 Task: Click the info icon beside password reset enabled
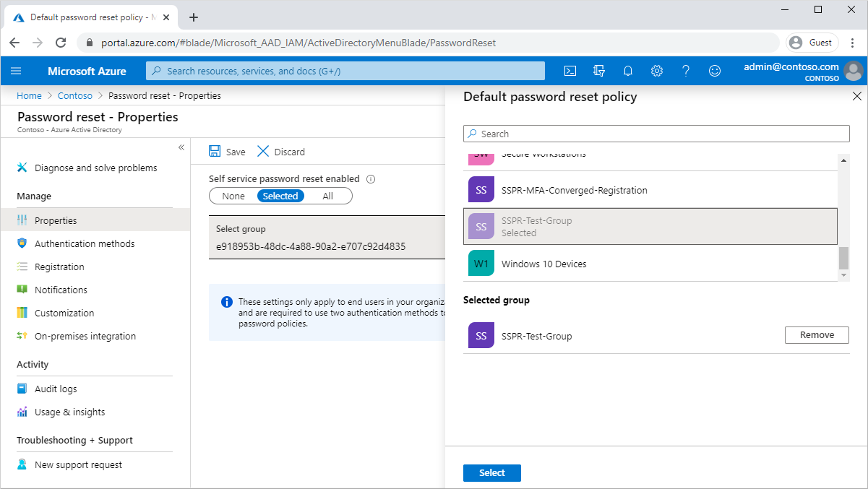[x=371, y=179]
